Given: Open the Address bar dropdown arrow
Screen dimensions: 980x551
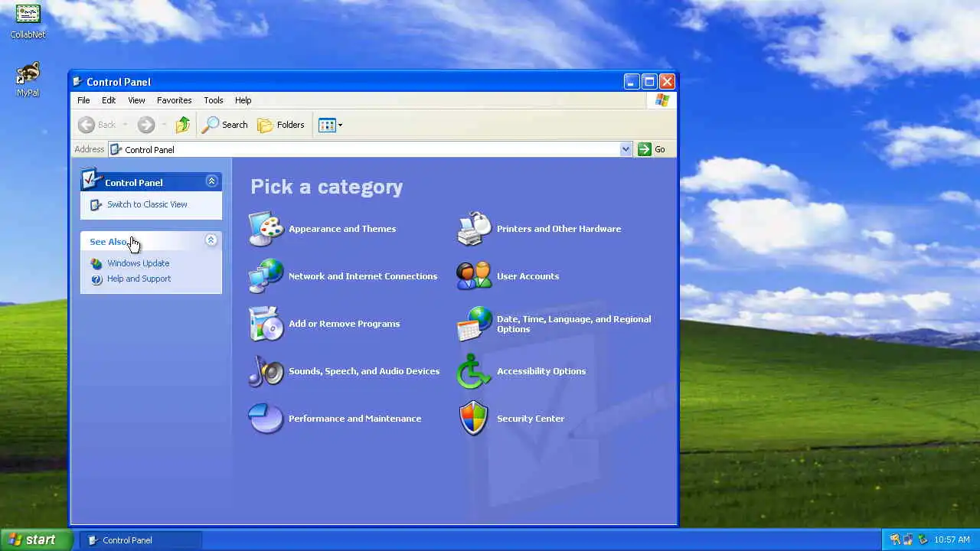Looking at the screenshot, I should click(x=626, y=149).
